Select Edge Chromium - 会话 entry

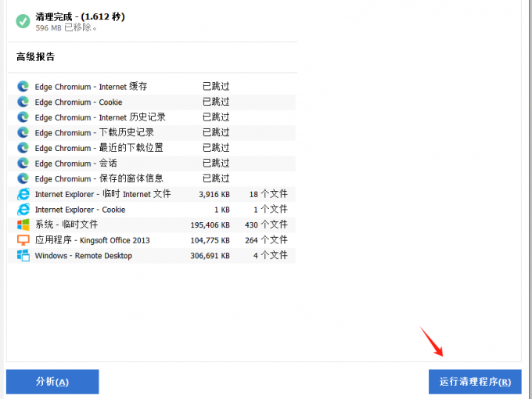152,164
